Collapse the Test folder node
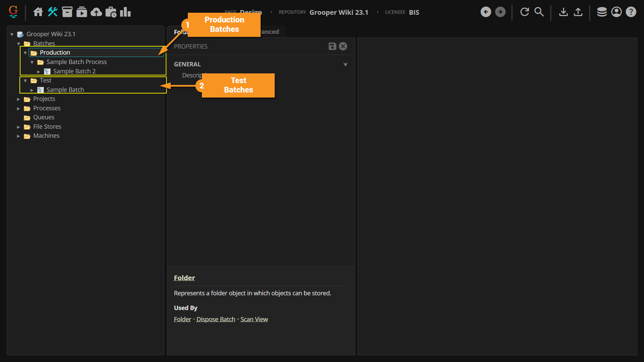This screenshot has width=644, height=362. pos(25,81)
